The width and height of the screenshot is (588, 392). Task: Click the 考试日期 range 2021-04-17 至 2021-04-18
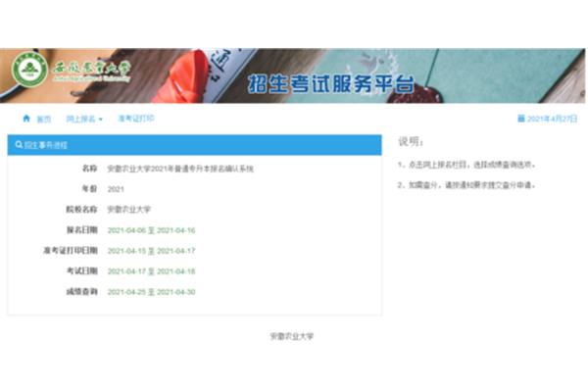point(152,271)
